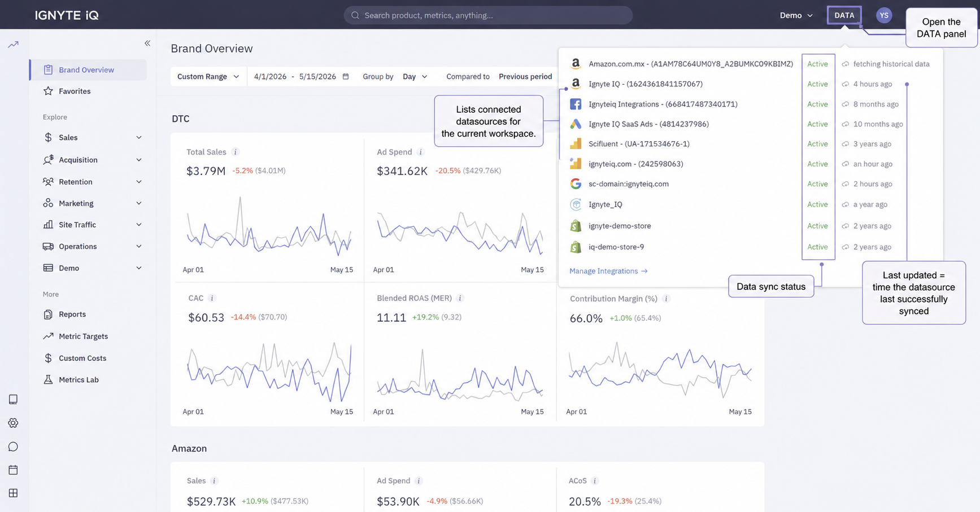Screen dimensions: 980x512
Task: Open the chat bubble icon in left rail
Action: point(13,447)
